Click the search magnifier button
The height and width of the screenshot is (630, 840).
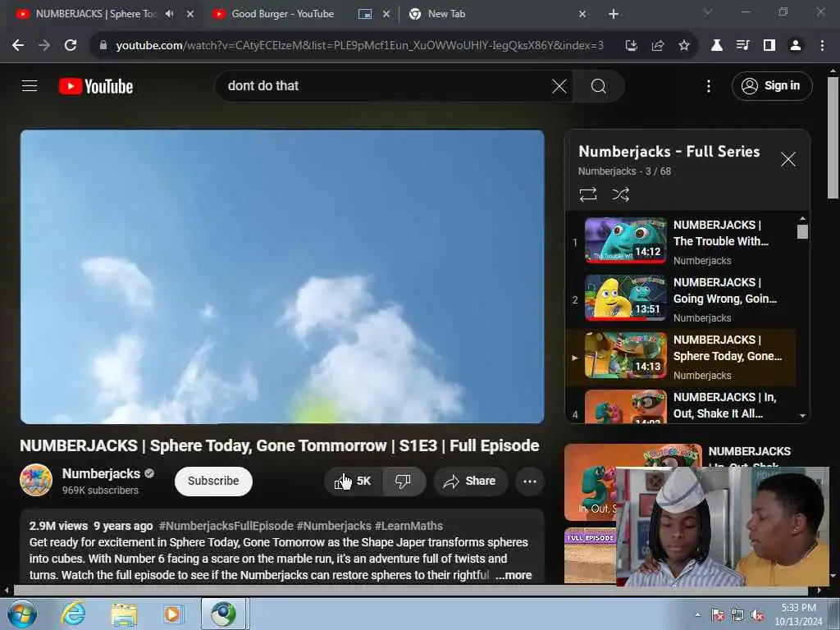(x=598, y=85)
